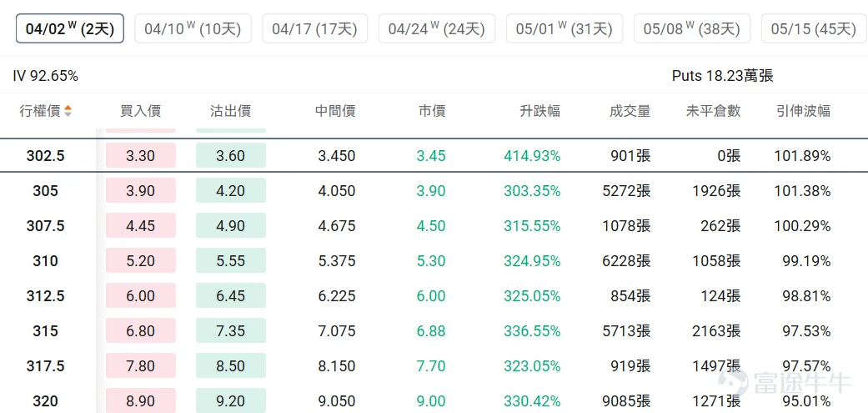Sort by strike price using the arrow icon
This screenshot has height=413, width=868.
(x=68, y=111)
